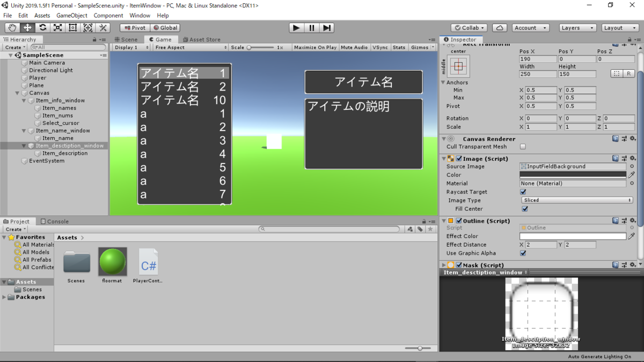Switch to the Console tab
The width and height of the screenshot is (644, 362).
click(54, 221)
